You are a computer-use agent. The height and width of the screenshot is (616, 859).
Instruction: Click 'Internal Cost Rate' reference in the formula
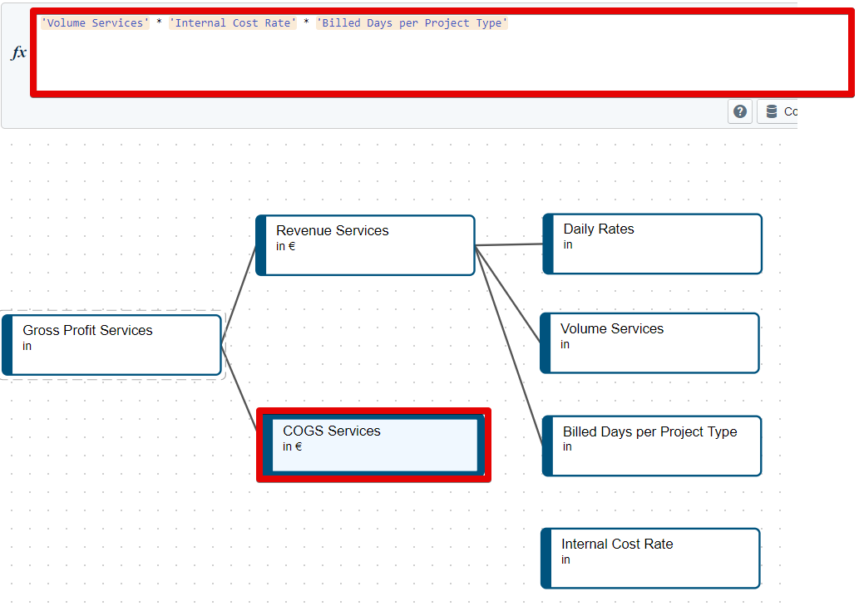(x=233, y=23)
